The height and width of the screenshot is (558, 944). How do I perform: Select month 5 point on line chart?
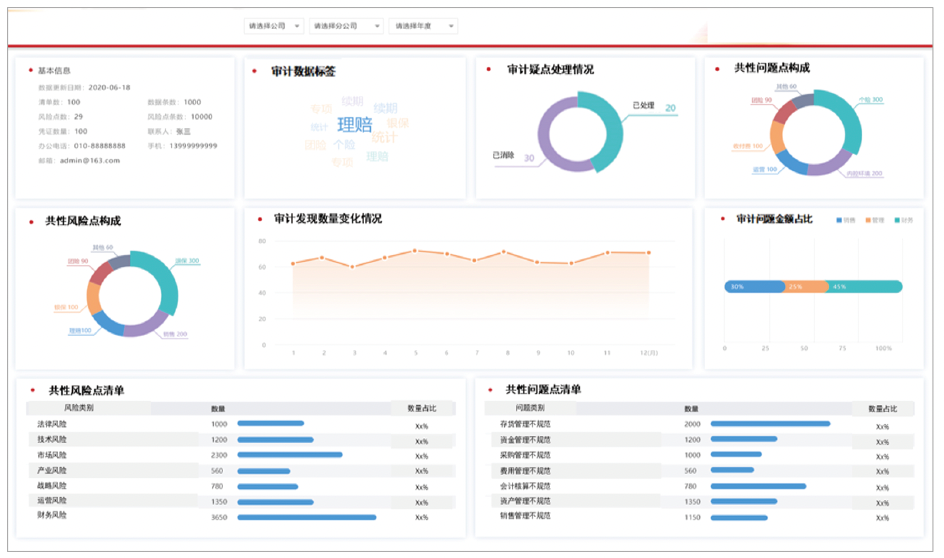coord(415,251)
